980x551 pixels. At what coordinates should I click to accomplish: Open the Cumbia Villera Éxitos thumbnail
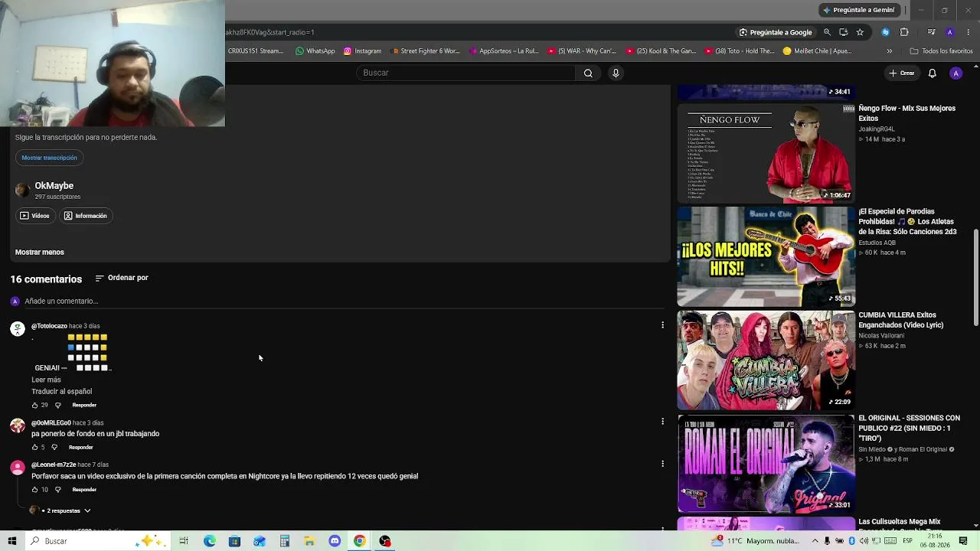[766, 360]
